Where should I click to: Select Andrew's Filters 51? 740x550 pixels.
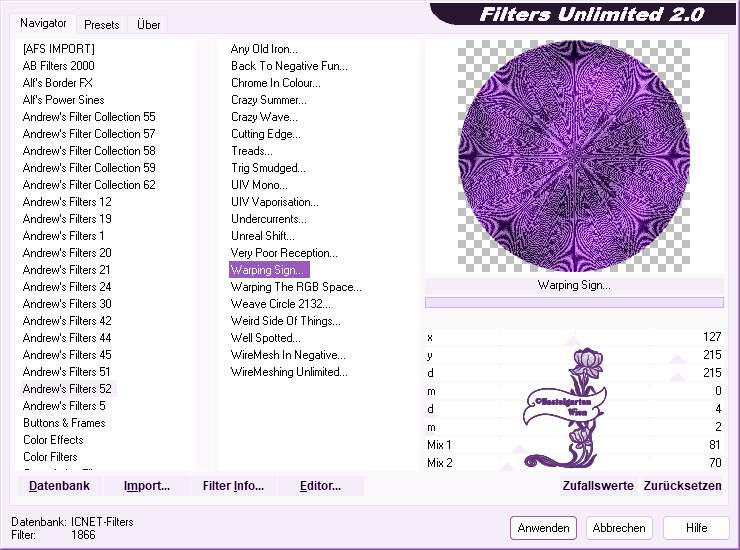click(67, 372)
